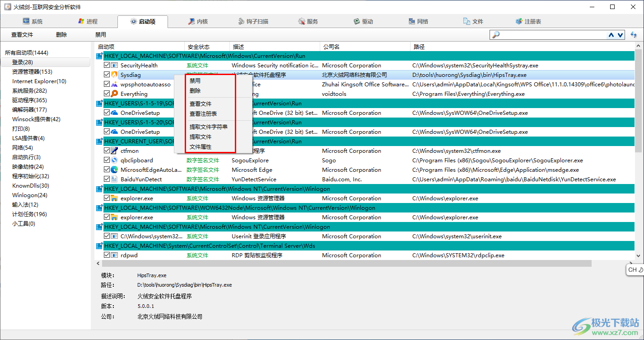Sort by the 路径 column header
Image resolution: width=644 pixels, height=340 pixels.
[523, 47]
